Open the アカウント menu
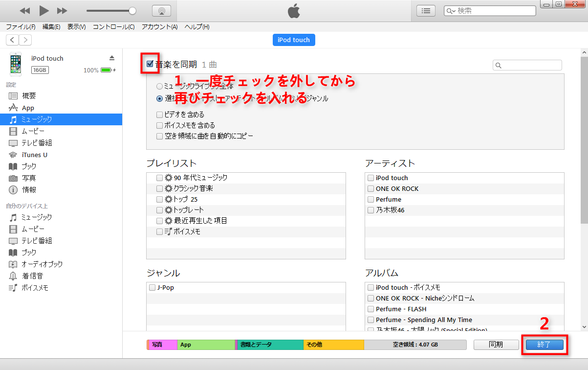Screen dimensions: 588x370 pyautogui.click(x=160, y=27)
